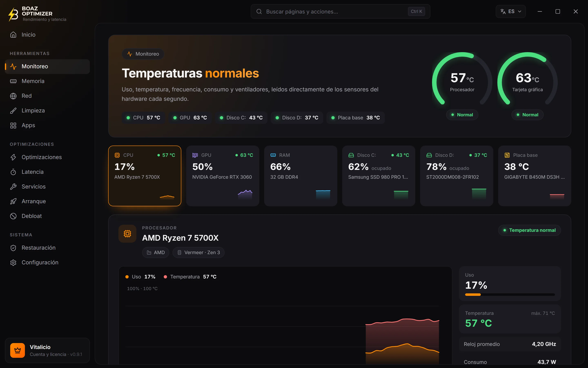Screen dimensions: 588x368
Task: Click the Disco C: 43 °C chip
Action: click(x=241, y=118)
